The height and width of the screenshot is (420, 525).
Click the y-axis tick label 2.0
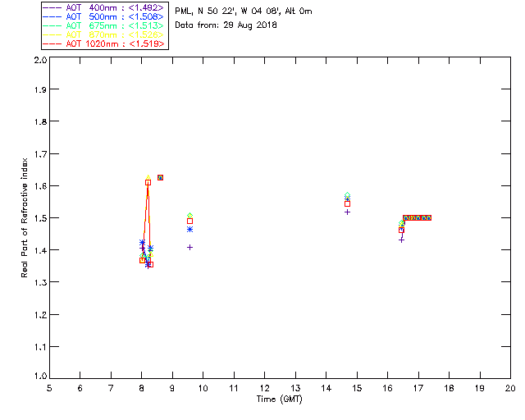click(40, 60)
